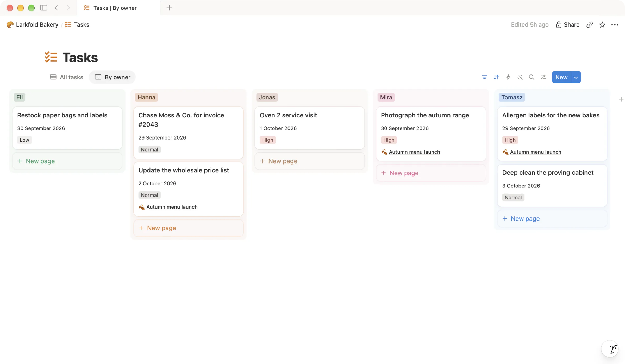The height and width of the screenshot is (364, 625).
Task: Open the three-dots page menu
Action: click(615, 24)
